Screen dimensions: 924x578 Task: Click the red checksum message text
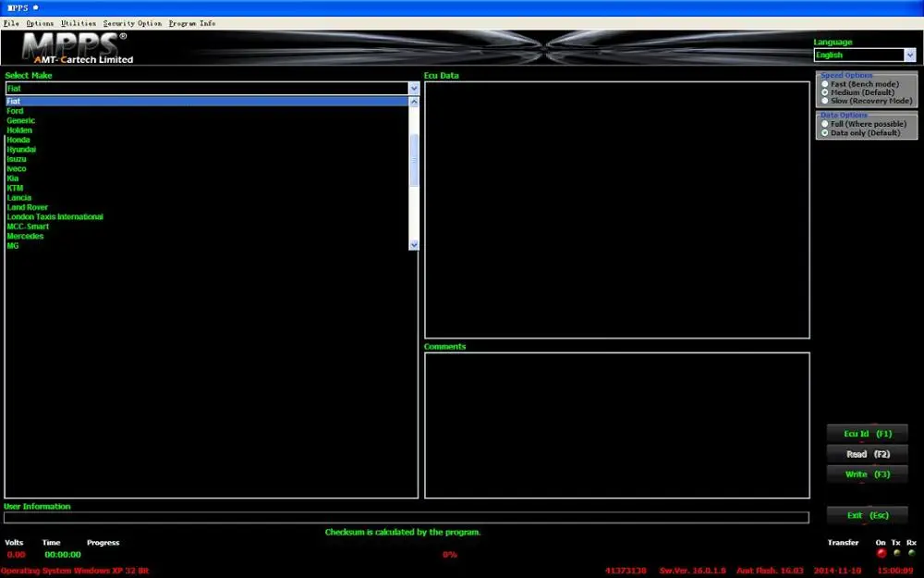402,532
